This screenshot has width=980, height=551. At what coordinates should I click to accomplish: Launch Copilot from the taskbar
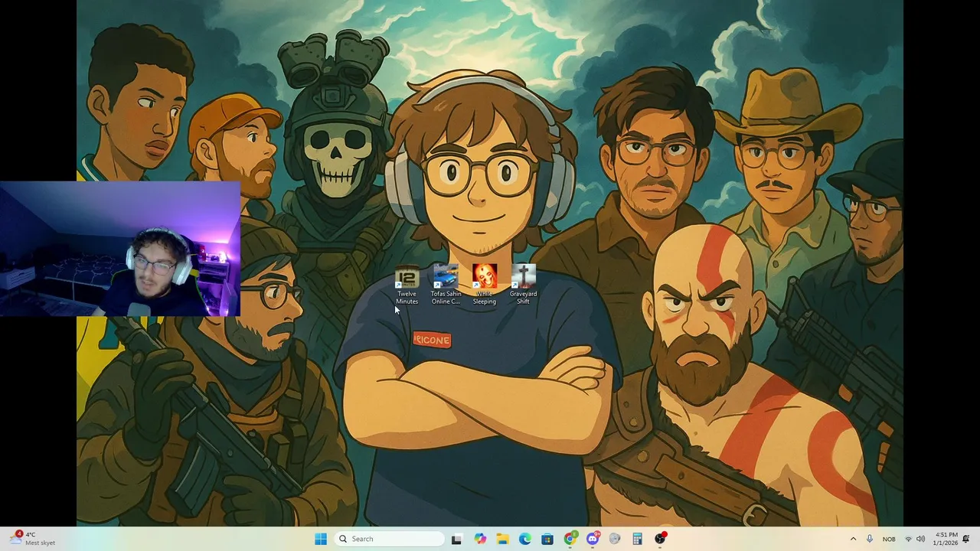click(x=479, y=539)
